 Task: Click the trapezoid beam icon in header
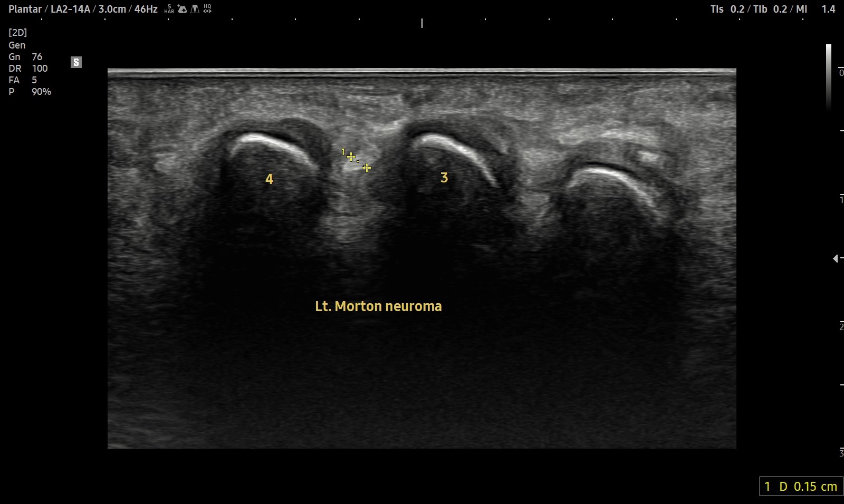coord(195,9)
